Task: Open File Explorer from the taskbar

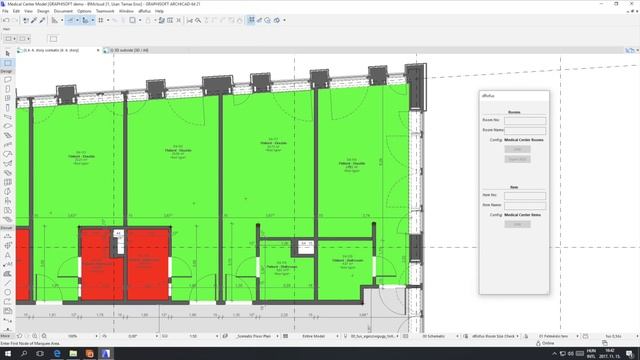Action: coord(73,353)
